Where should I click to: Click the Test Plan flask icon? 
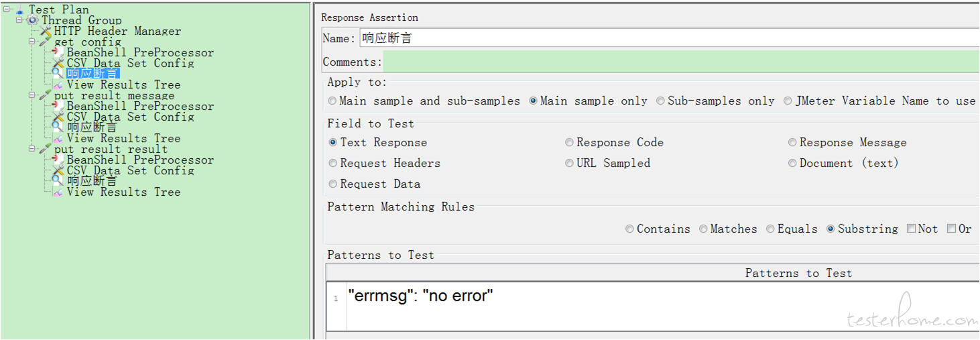[19, 10]
